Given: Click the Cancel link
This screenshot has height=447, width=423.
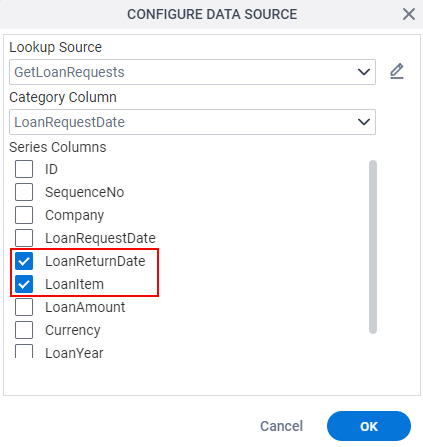Looking at the screenshot, I should coord(281,426).
